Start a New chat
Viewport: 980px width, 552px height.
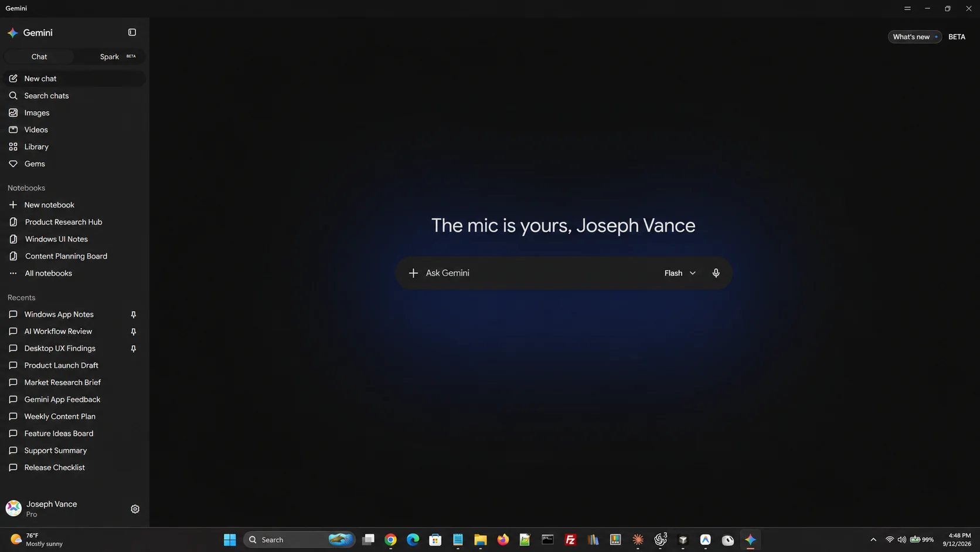point(74,79)
